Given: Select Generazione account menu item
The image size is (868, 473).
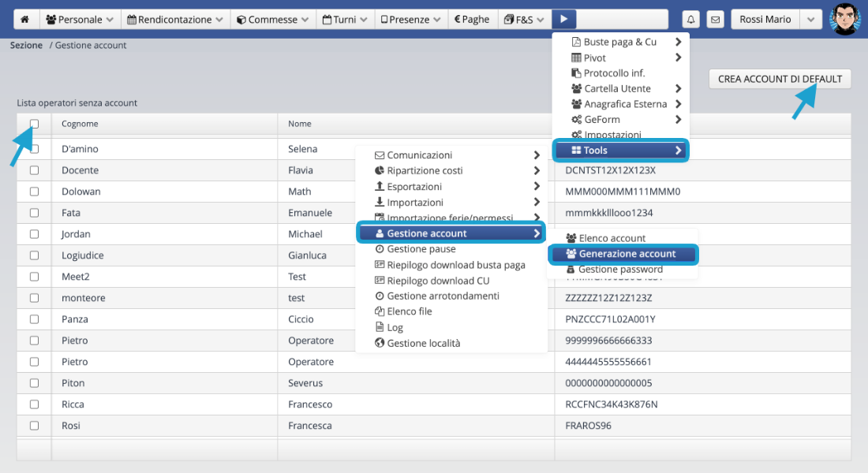Looking at the screenshot, I should 627,254.
